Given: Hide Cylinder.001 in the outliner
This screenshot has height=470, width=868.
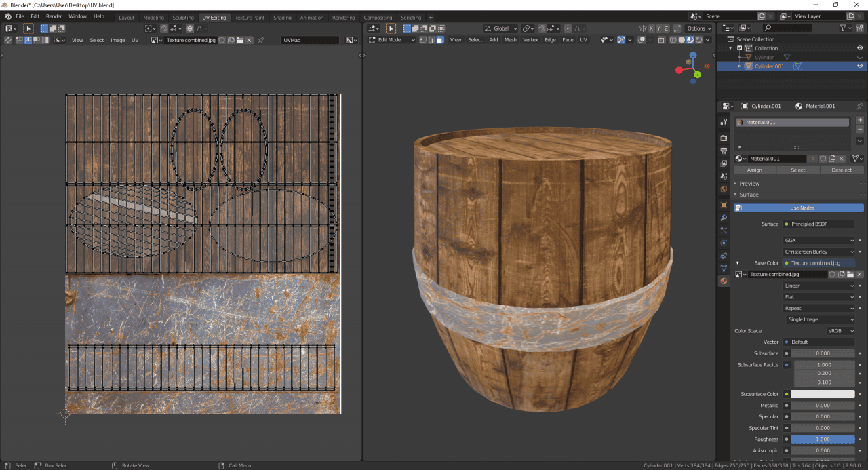Looking at the screenshot, I should click(x=859, y=65).
